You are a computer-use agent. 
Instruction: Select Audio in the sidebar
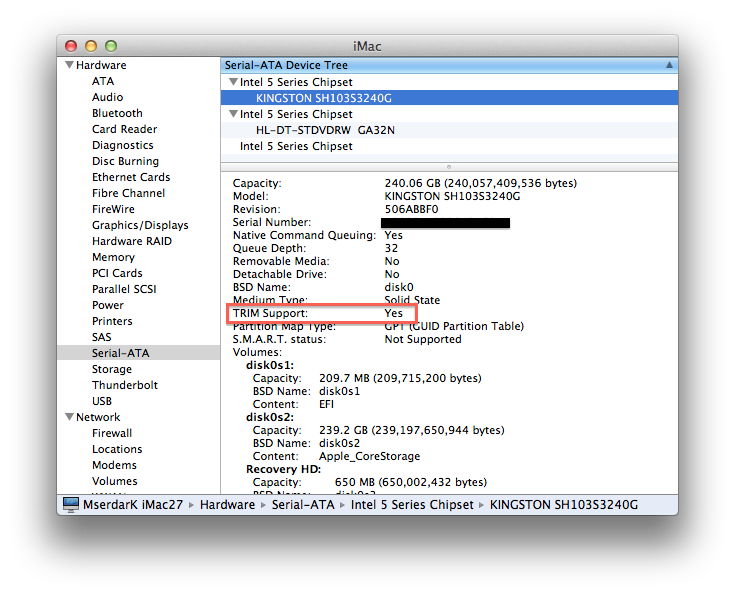point(107,97)
